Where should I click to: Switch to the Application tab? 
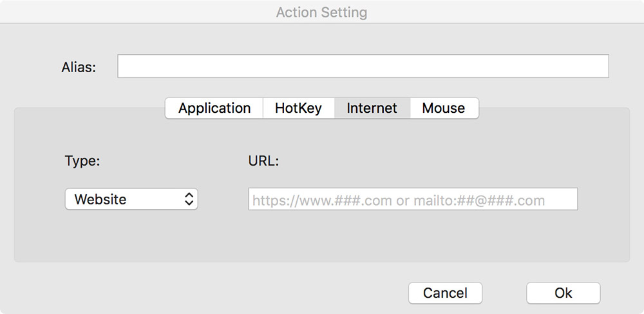[214, 108]
